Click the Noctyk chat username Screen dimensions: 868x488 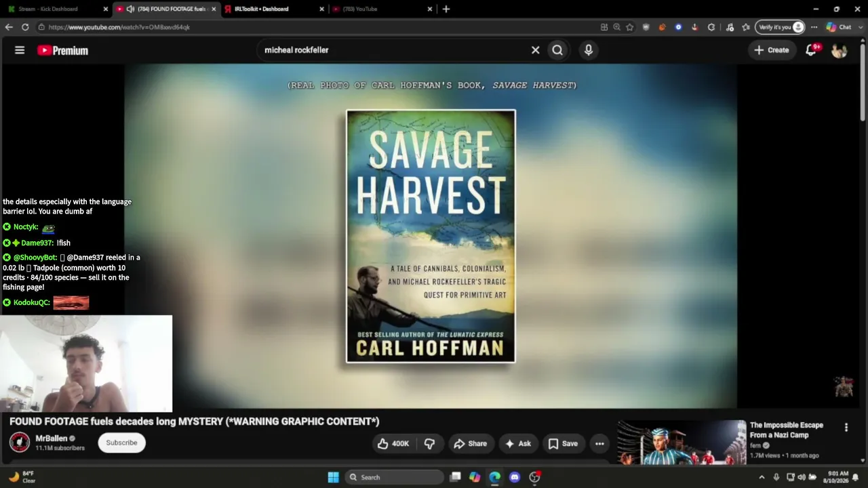click(x=26, y=227)
